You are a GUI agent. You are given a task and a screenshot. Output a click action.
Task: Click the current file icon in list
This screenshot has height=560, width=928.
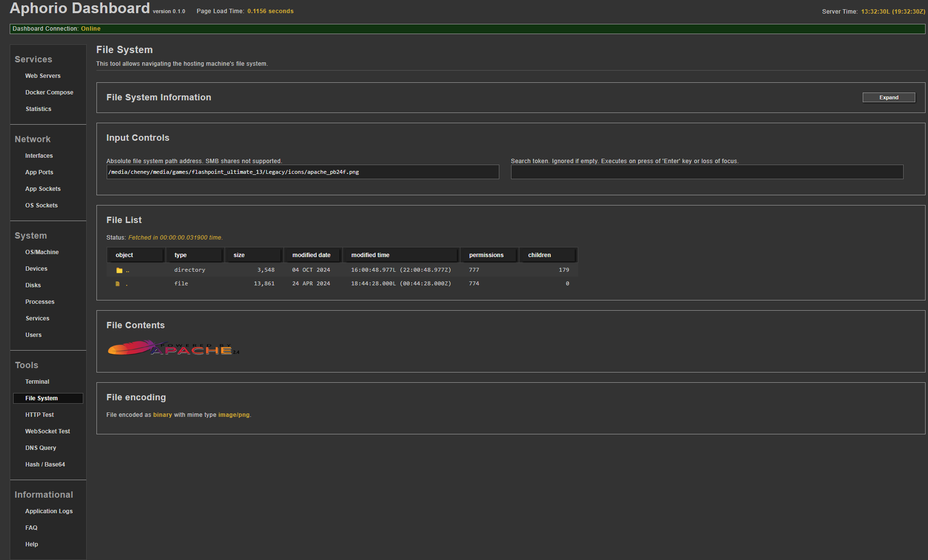(x=117, y=284)
